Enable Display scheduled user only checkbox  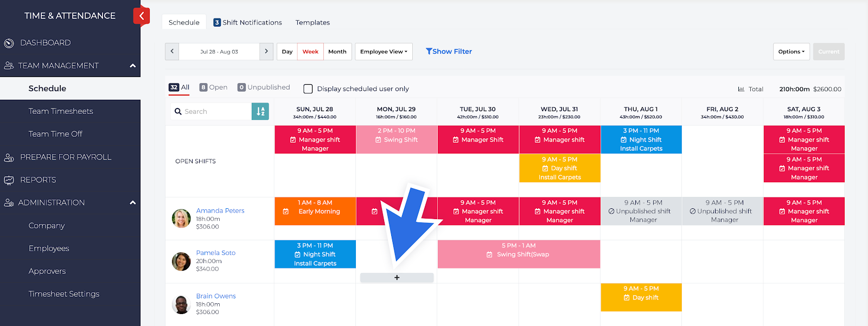tap(308, 89)
